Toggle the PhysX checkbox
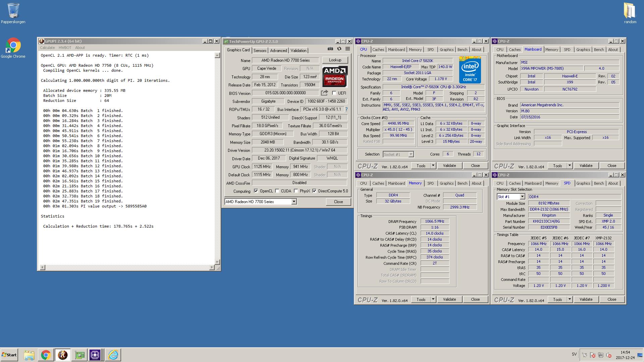The height and width of the screenshot is (362, 644). [x=296, y=191]
